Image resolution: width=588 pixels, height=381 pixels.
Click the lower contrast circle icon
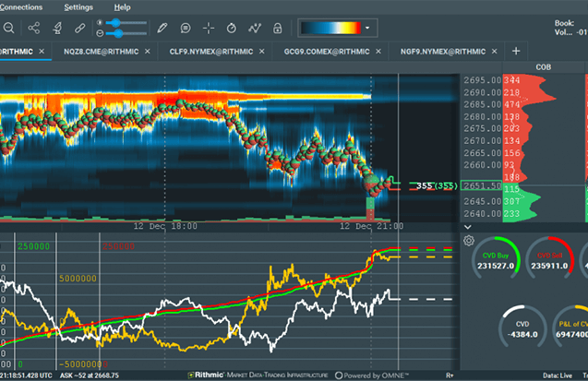[x=100, y=33]
